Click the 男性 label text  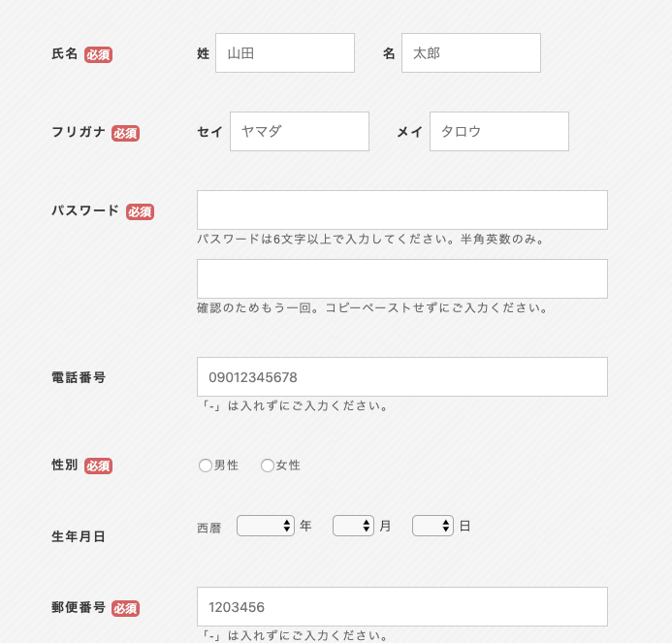226,466
